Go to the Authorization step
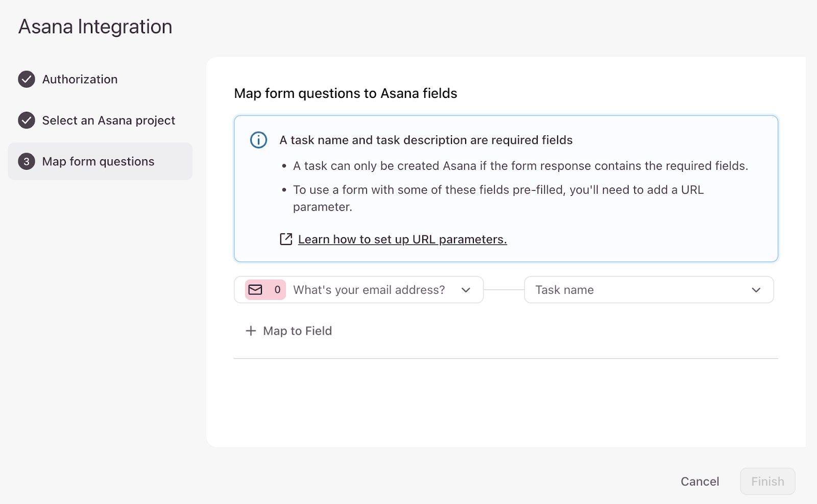This screenshot has height=504, width=817. 80,79
